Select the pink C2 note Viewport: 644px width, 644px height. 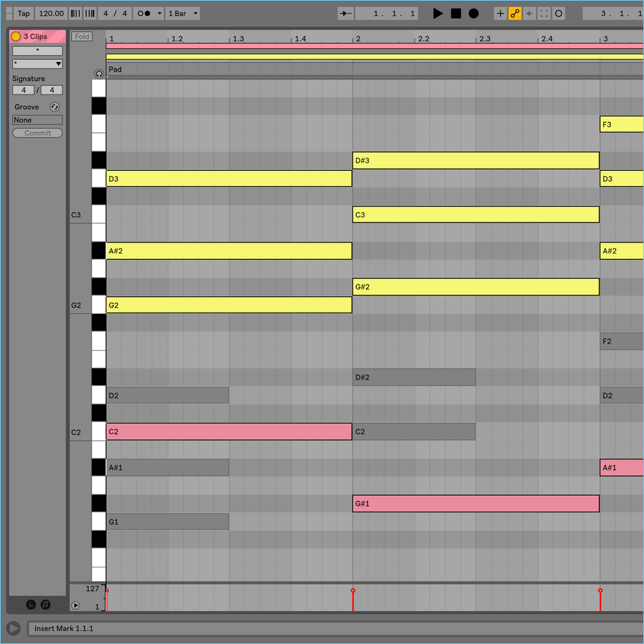(x=229, y=432)
